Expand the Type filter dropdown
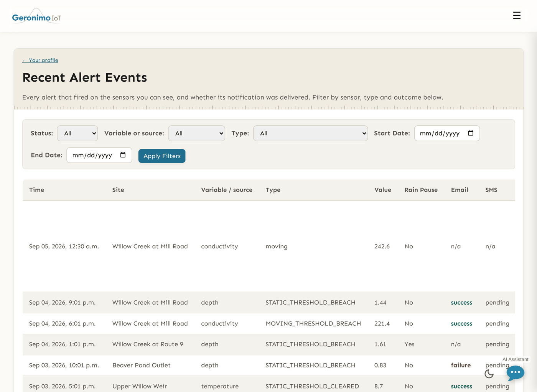This screenshot has height=392, width=537. pos(310,133)
